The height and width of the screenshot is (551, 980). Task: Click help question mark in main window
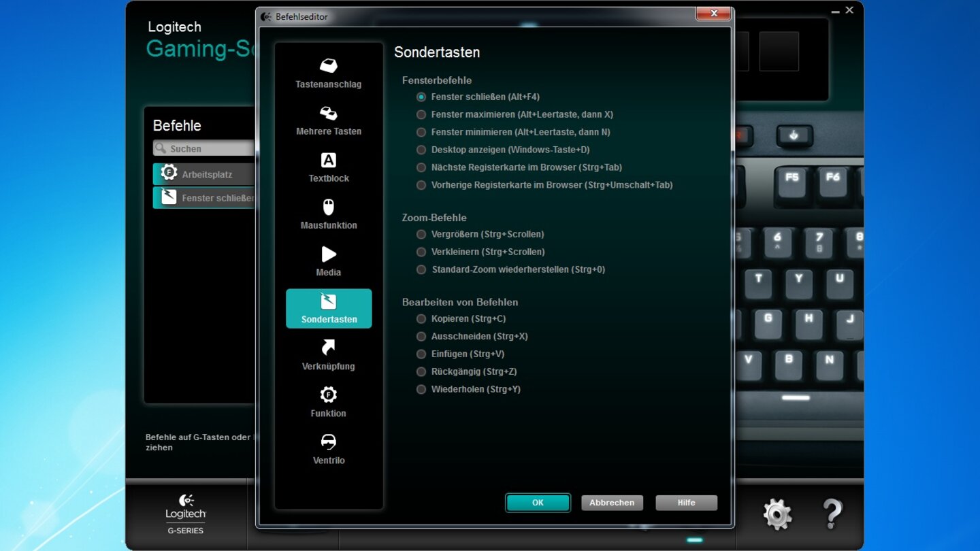832,514
